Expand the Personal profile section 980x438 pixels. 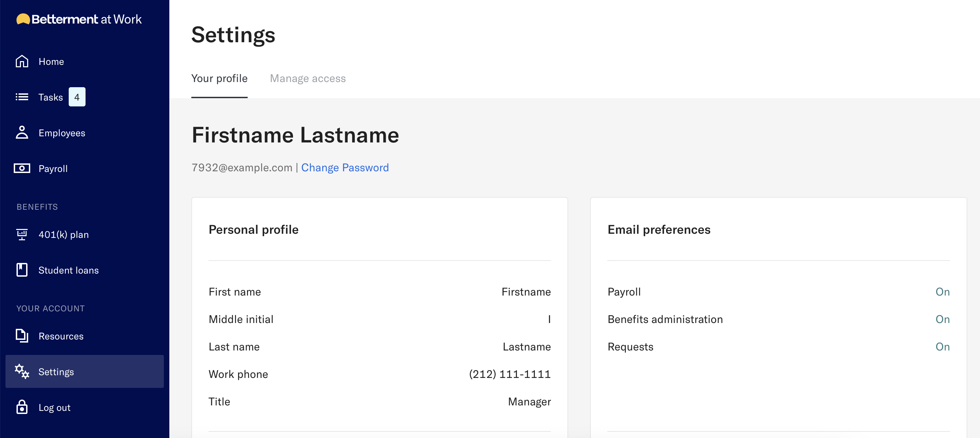253,229
